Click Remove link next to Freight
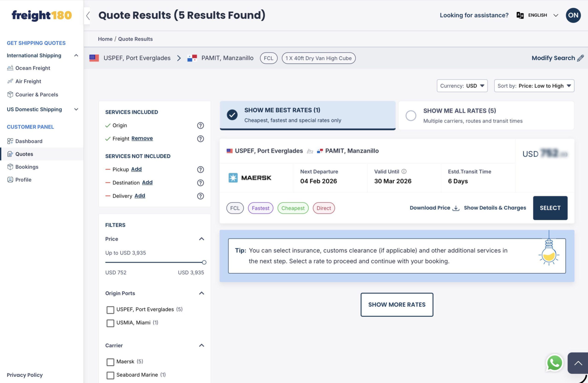The width and height of the screenshot is (588, 383). 142,138
